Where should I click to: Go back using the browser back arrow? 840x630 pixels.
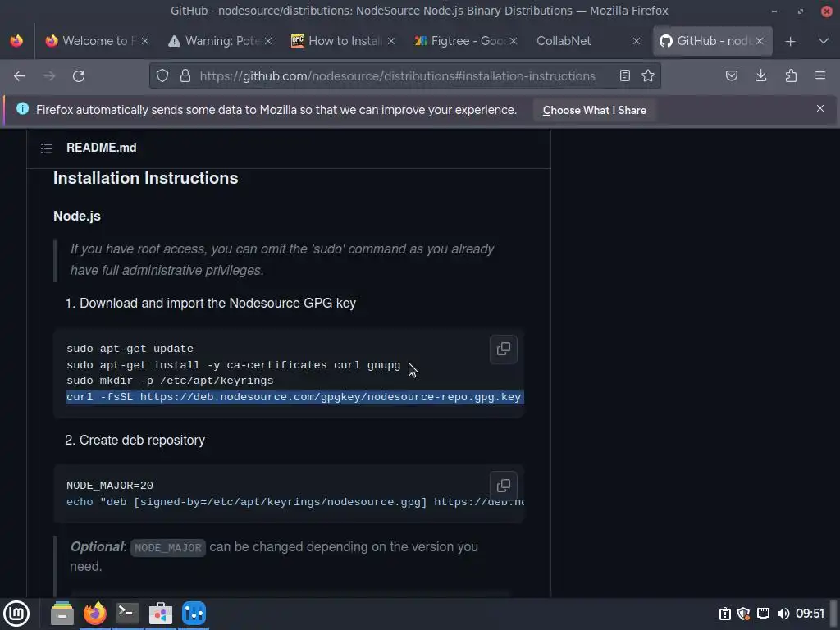pos(20,76)
